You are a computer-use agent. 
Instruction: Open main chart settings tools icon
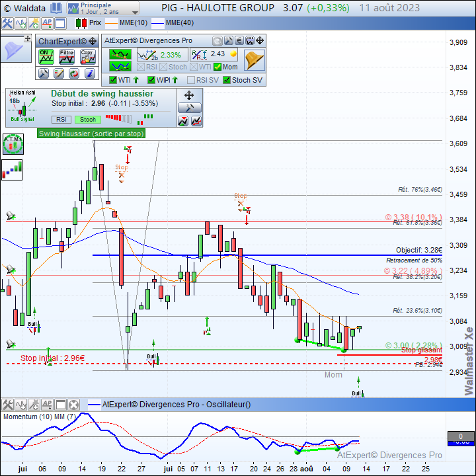(7, 23)
